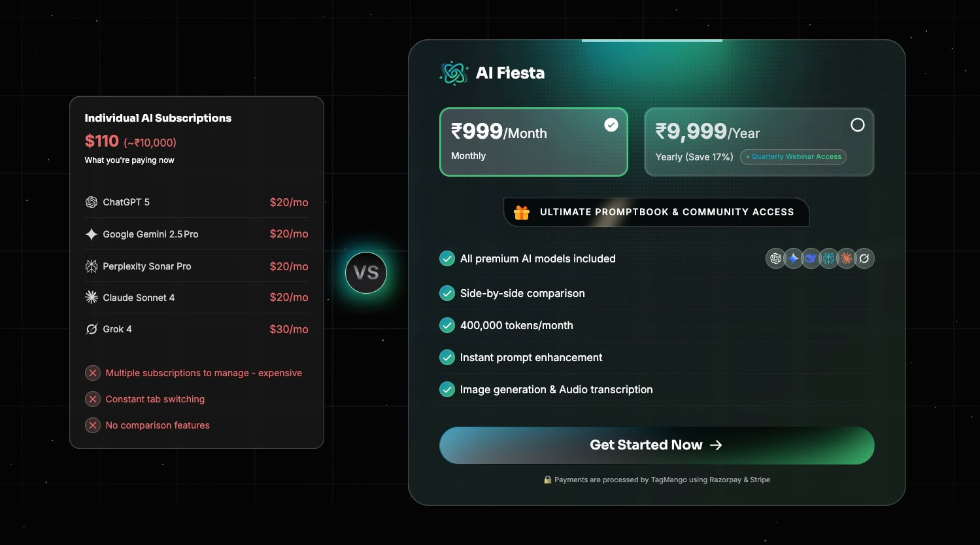Click the lock icon beside the payments notice
The image size is (980, 545).
point(548,480)
